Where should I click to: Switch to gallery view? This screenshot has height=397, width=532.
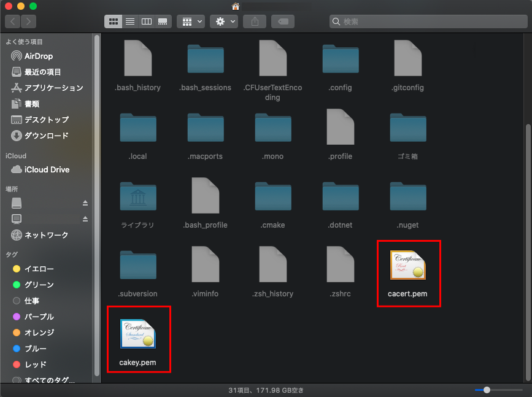[163, 21]
